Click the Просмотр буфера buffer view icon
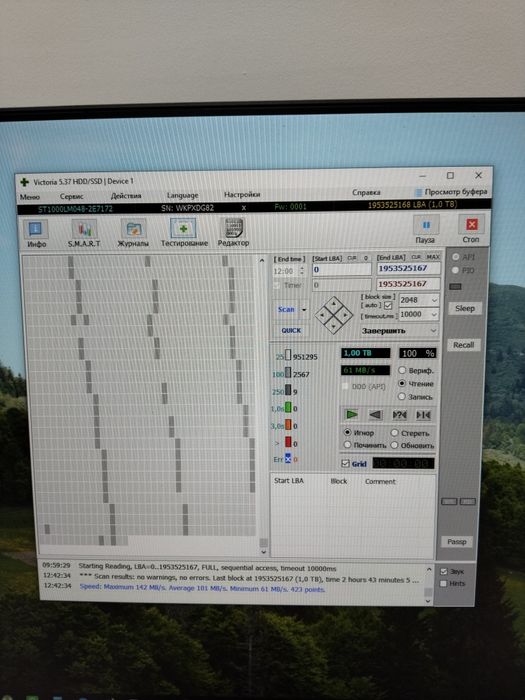Image resolution: width=525 pixels, height=700 pixels. pos(419,192)
